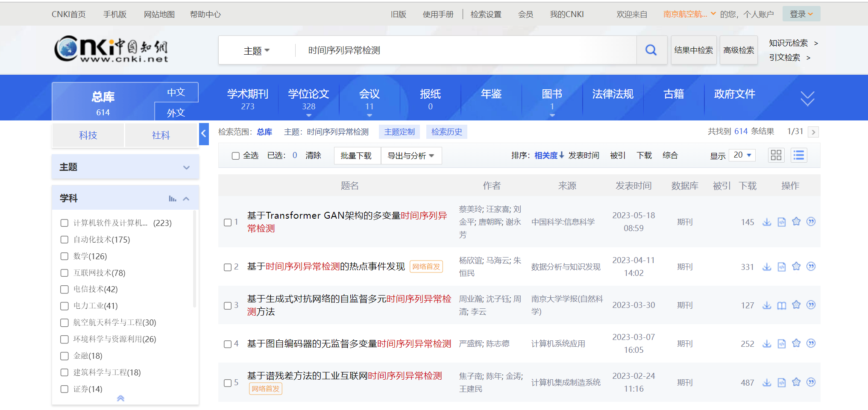Click 结果中检索 button
Screen dimensions: 868x410
(694, 50)
